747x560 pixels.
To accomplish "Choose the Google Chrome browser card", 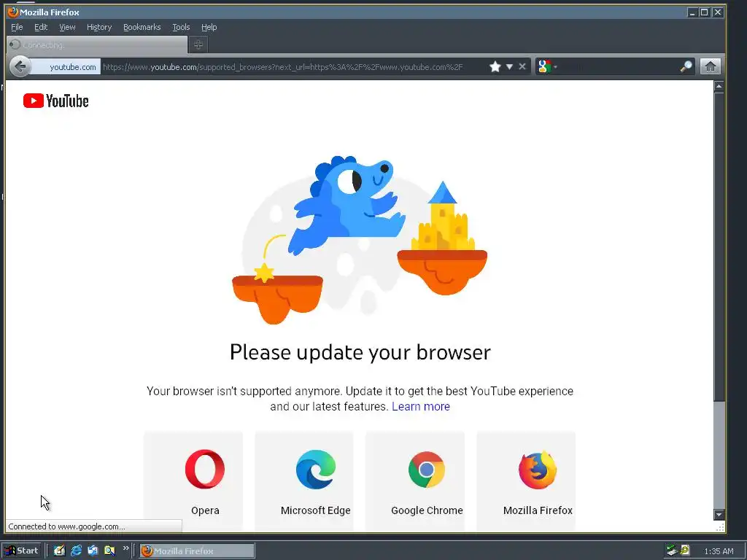I will (x=415, y=481).
